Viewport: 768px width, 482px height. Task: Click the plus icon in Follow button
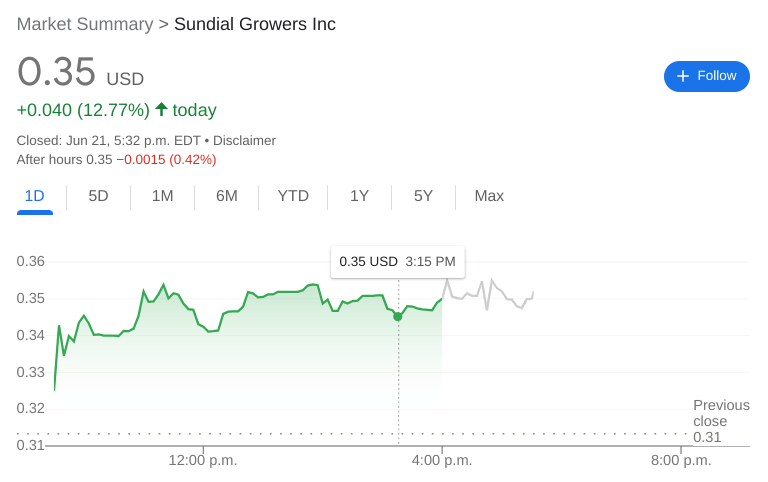(683, 76)
